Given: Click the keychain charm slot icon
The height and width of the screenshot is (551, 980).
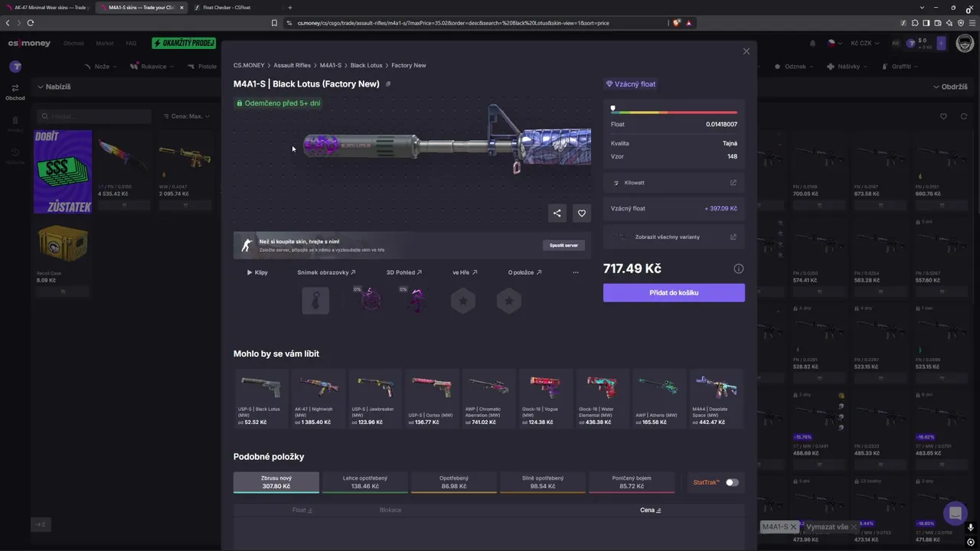Looking at the screenshot, I should (315, 301).
